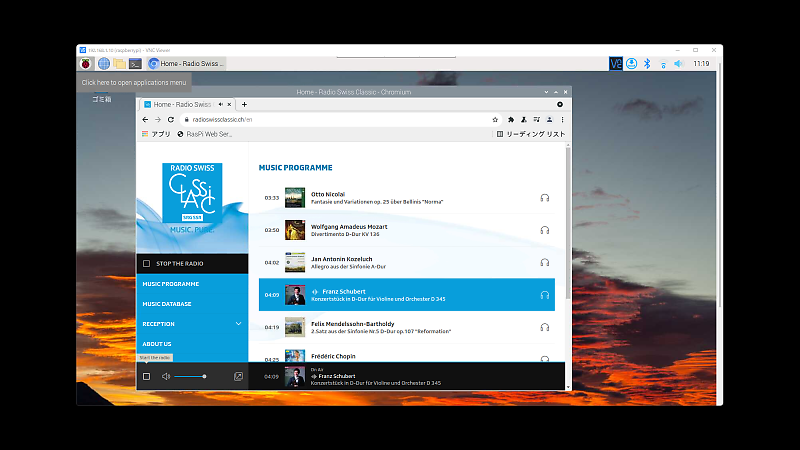This screenshot has width=800, height=450.
Task: Open the Bluetooth icon in system tray
Action: (x=646, y=63)
